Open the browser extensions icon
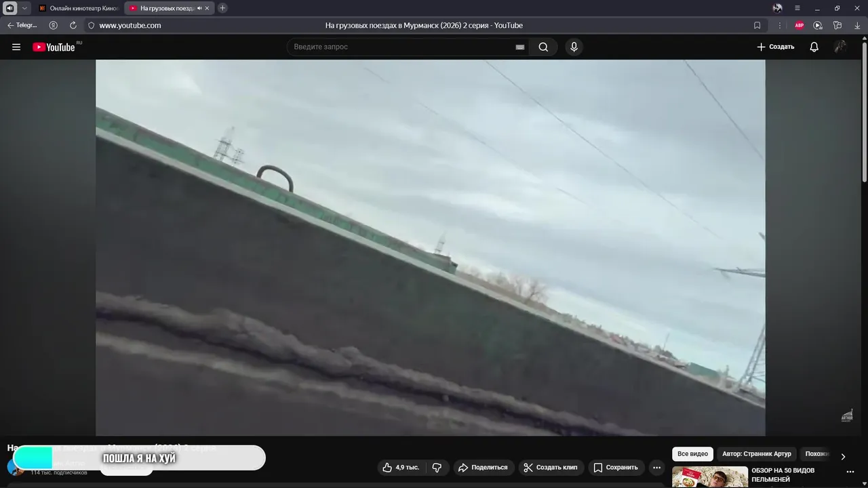Image resolution: width=868 pixels, height=488 pixels. (x=837, y=25)
